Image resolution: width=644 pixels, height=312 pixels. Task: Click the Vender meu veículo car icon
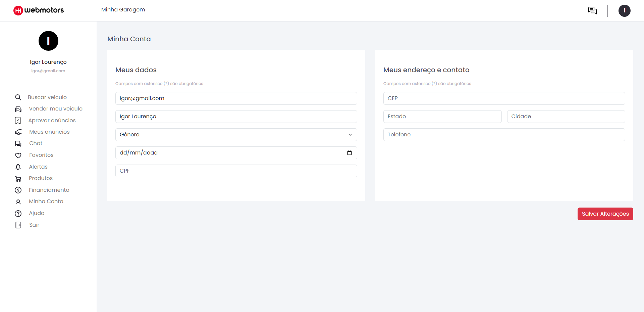pyautogui.click(x=18, y=109)
